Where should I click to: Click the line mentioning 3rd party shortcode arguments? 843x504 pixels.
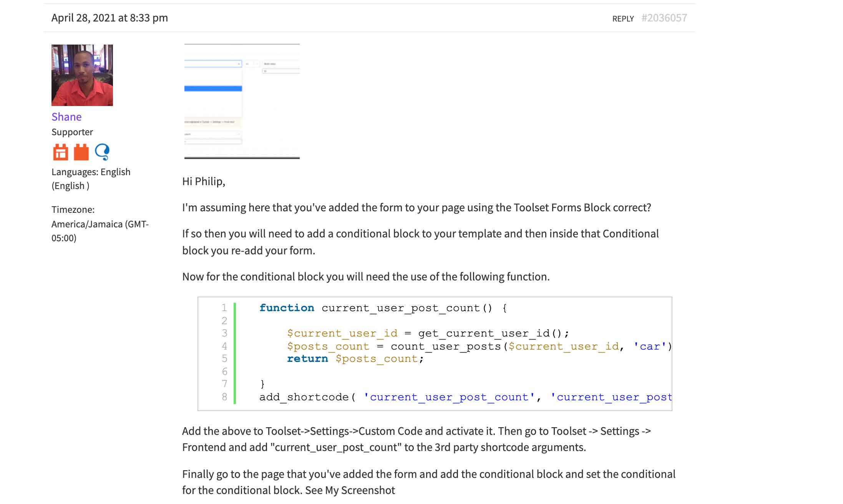pos(384,448)
